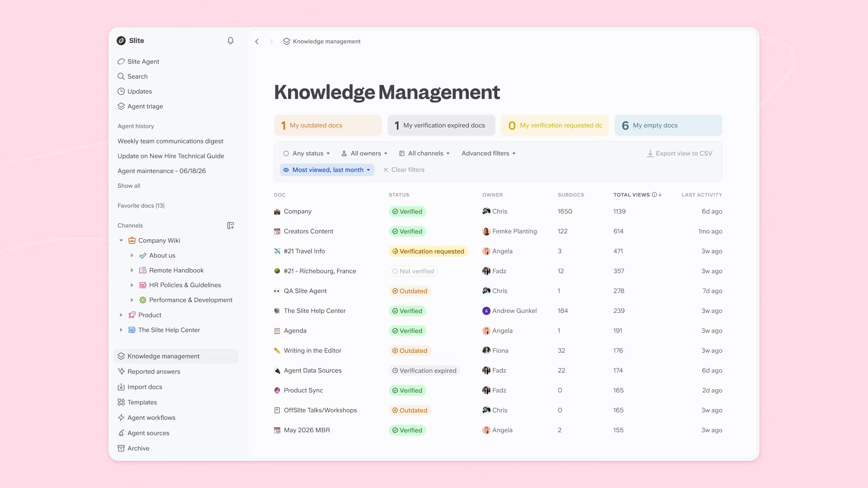Expand the About us section
The width and height of the screenshot is (868, 488).
pyautogui.click(x=132, y=255)
